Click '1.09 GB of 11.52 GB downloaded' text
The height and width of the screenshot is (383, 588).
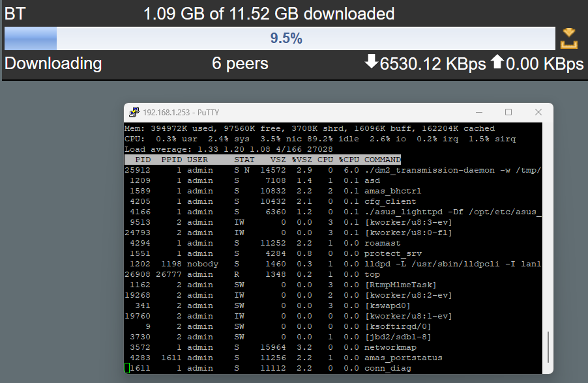click(269, 14)
